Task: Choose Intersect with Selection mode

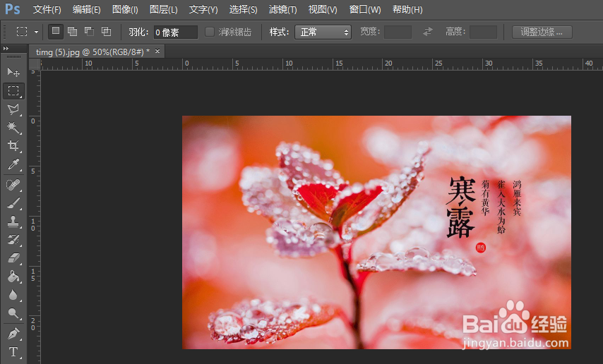Action: click(x=106, y=31)
